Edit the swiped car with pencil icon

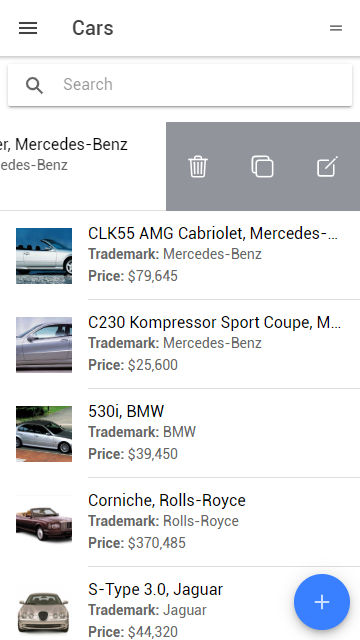[x=327, y=167]
